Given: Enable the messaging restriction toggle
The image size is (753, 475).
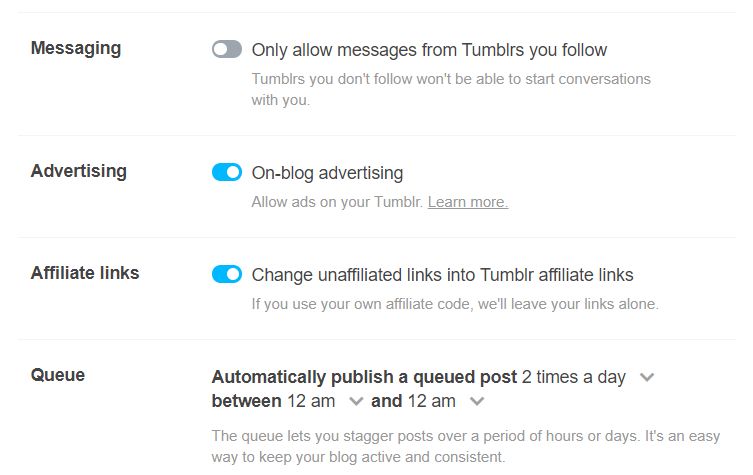Looking at the screenshot, I should (x=227, y=49).
